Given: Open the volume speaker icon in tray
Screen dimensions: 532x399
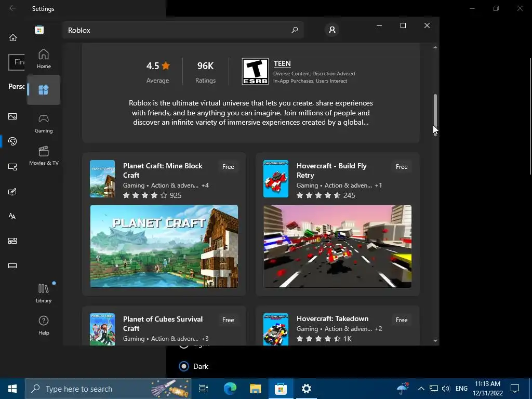Looking at the screenshot, I should [446, 389].
